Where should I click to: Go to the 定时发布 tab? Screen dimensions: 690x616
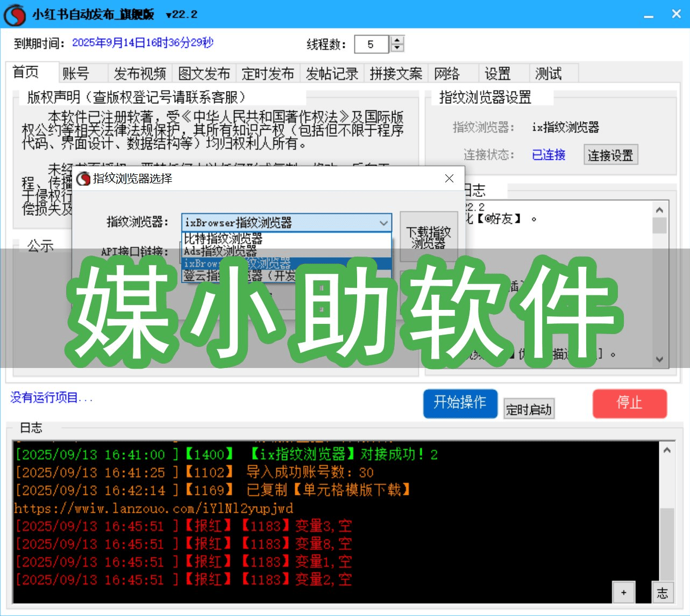(268, 73)
